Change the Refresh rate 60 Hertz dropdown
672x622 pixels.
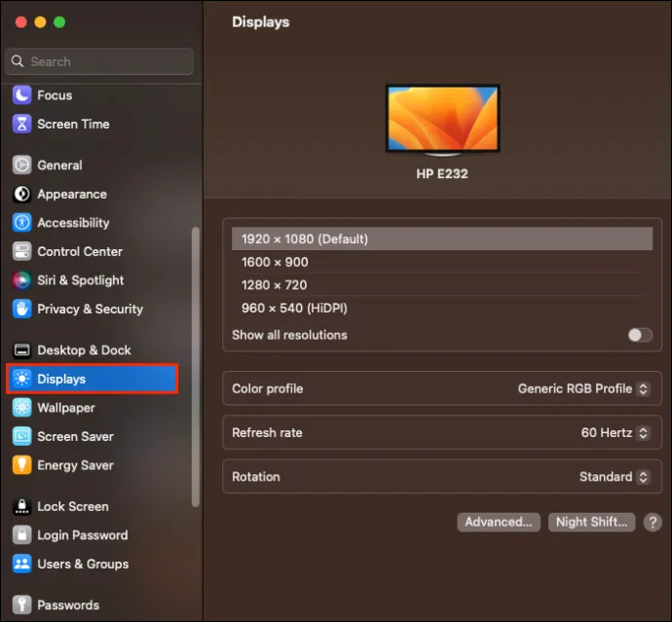[x=616, y=432]
